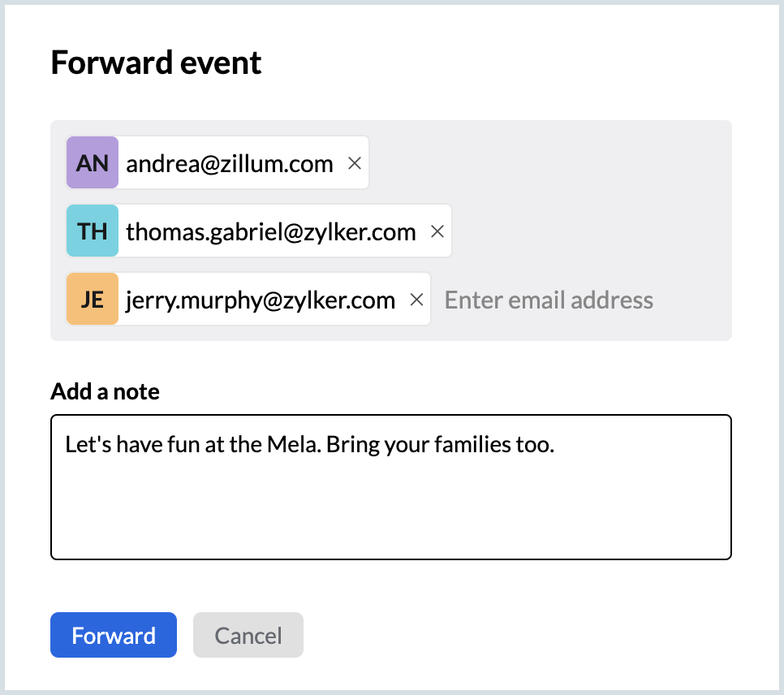784x695 pixels.
Task: Select the andrea@zillum.com email chip text
Action: (230, 164)
